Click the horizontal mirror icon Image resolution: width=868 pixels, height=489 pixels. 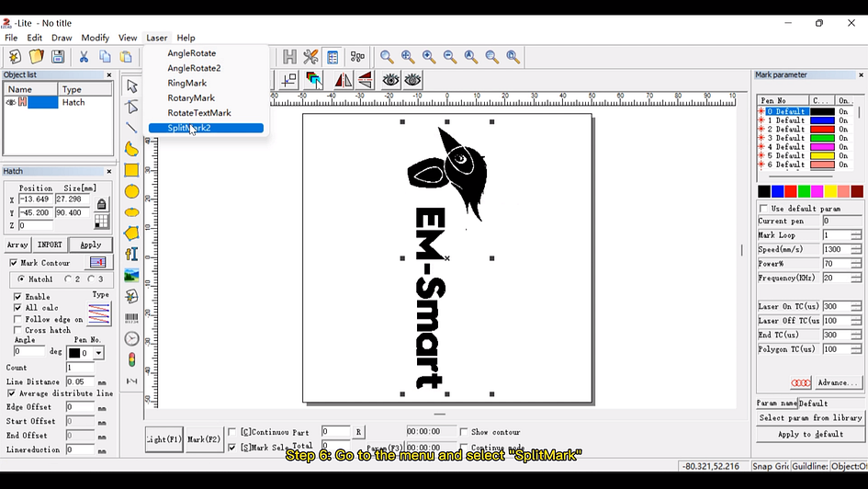343,80
